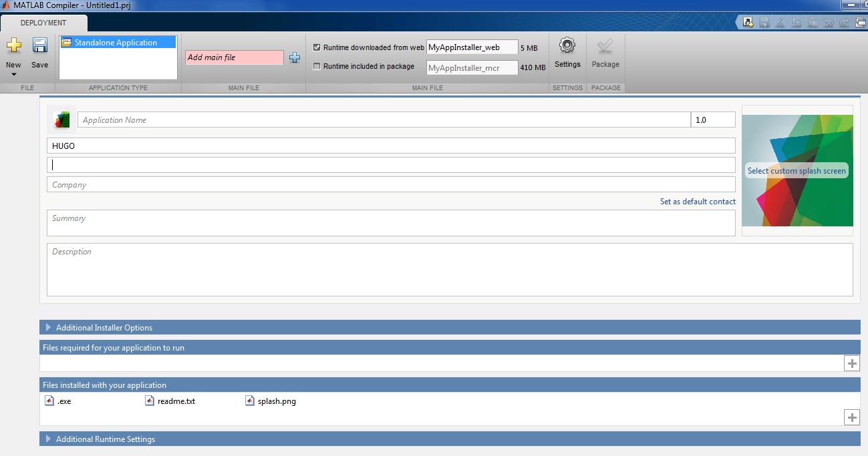Click the Application Name field
868x456 pixels.
pyautogui.click(x=384, y=120)
